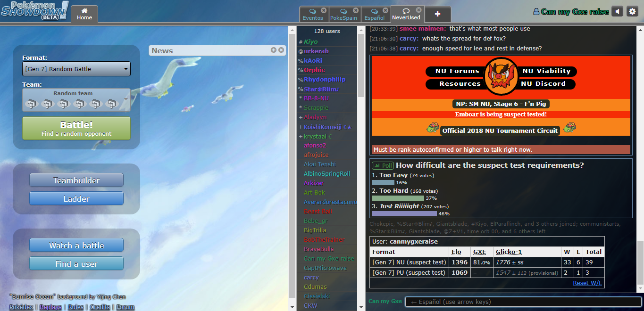Click user Kiyo in the user list
The width and height of the screenshot is (644, 311).
coord(311,42)
